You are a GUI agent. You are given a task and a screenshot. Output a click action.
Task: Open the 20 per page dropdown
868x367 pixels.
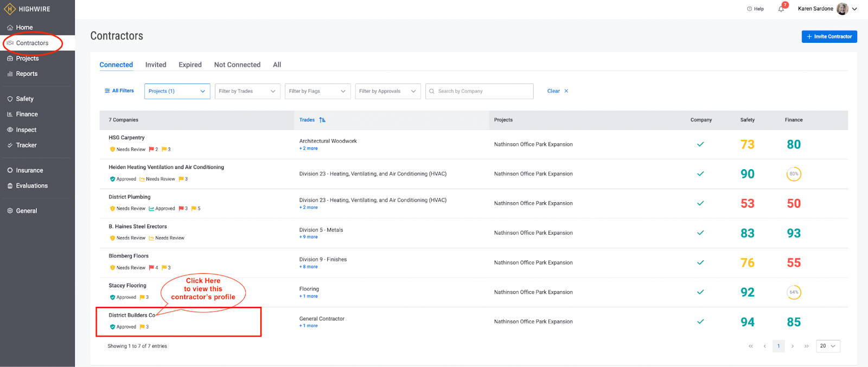point(828,346)
